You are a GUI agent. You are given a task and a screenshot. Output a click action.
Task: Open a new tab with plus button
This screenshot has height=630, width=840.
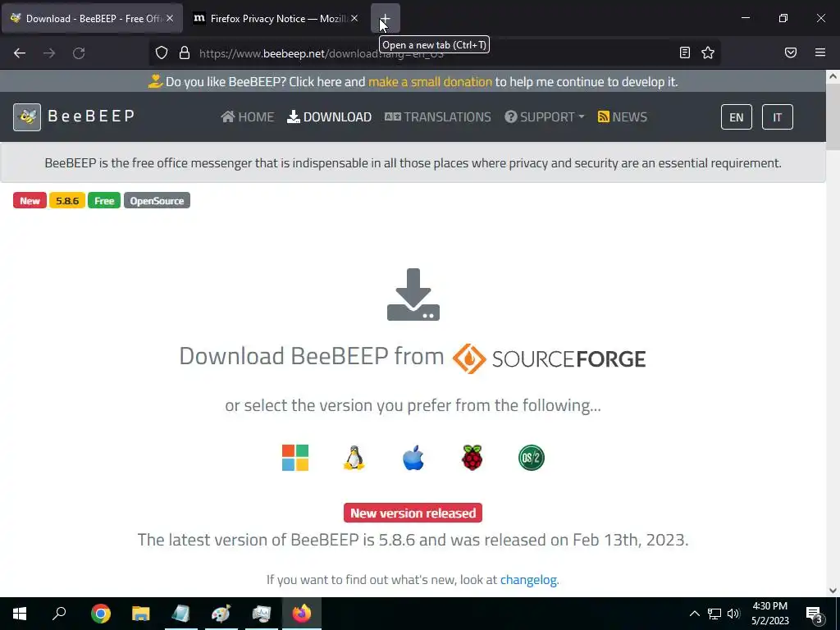click(386, 18)
